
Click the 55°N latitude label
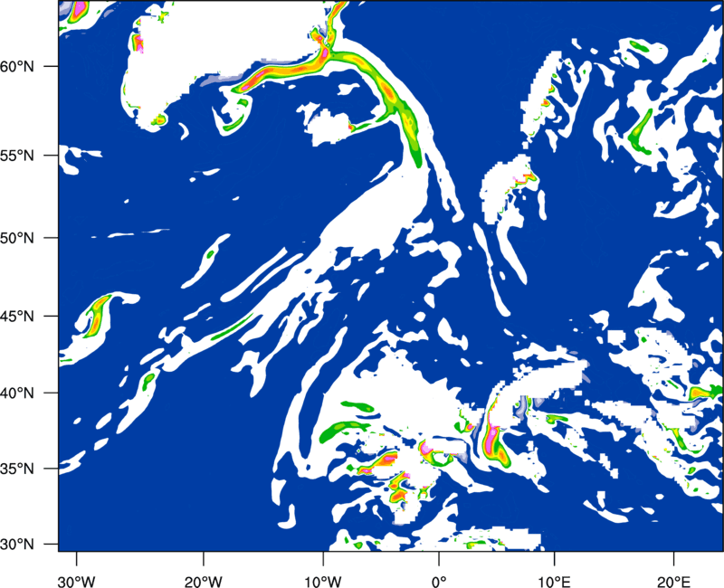click(17, 156)
